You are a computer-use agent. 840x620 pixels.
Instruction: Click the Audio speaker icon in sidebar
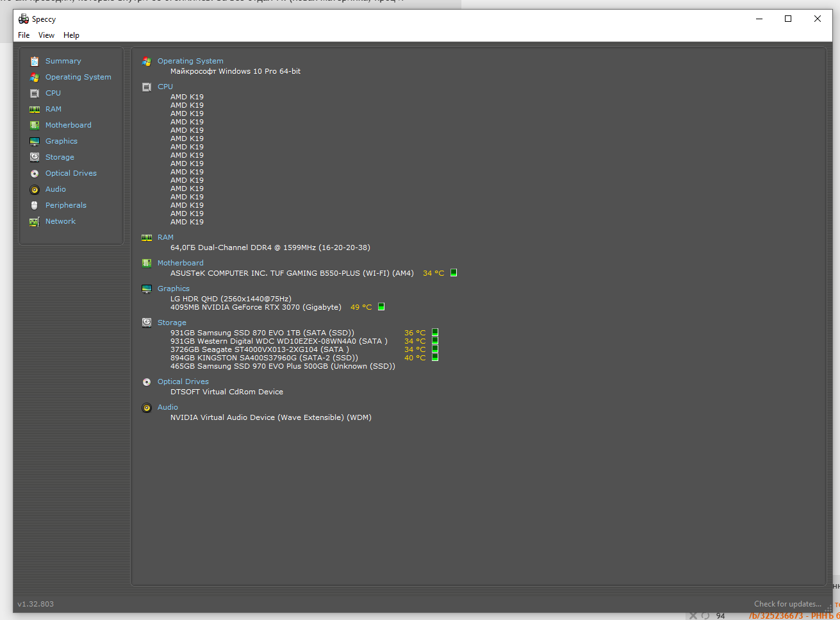pos(35,190)
